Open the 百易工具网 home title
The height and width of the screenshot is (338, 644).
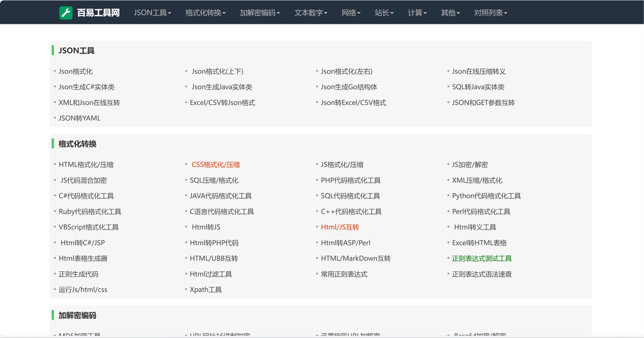[x=98, y=13]
